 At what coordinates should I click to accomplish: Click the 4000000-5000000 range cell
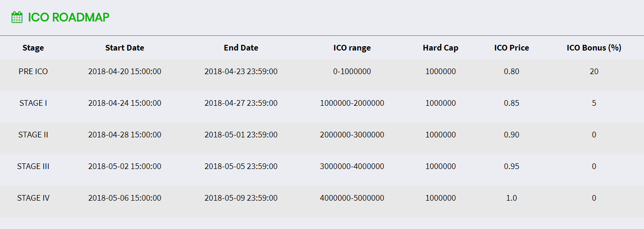click(352, 198)
